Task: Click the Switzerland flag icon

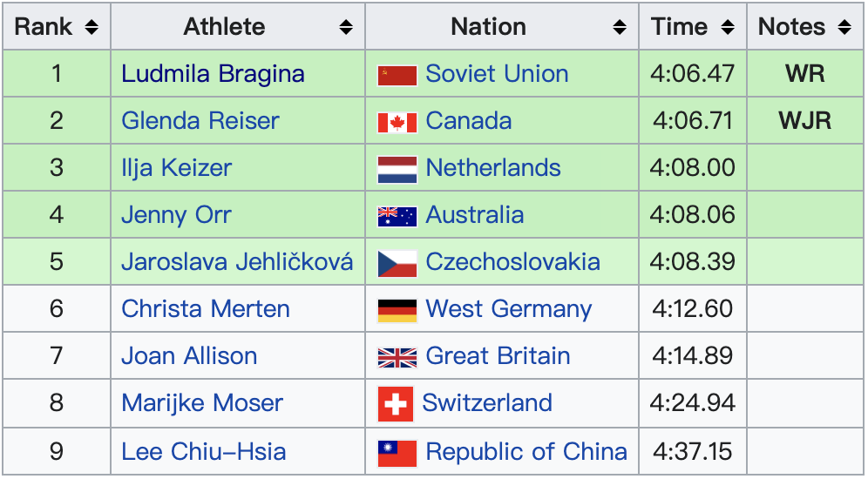Action: point(395,404)
